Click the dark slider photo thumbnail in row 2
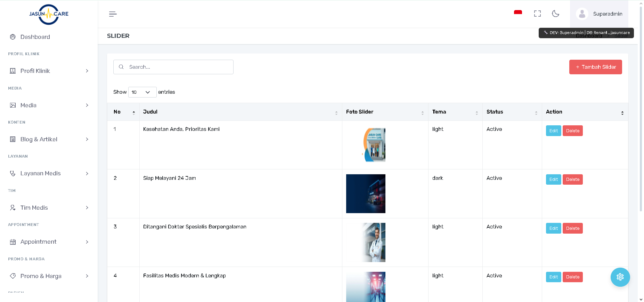 (366, 194)
